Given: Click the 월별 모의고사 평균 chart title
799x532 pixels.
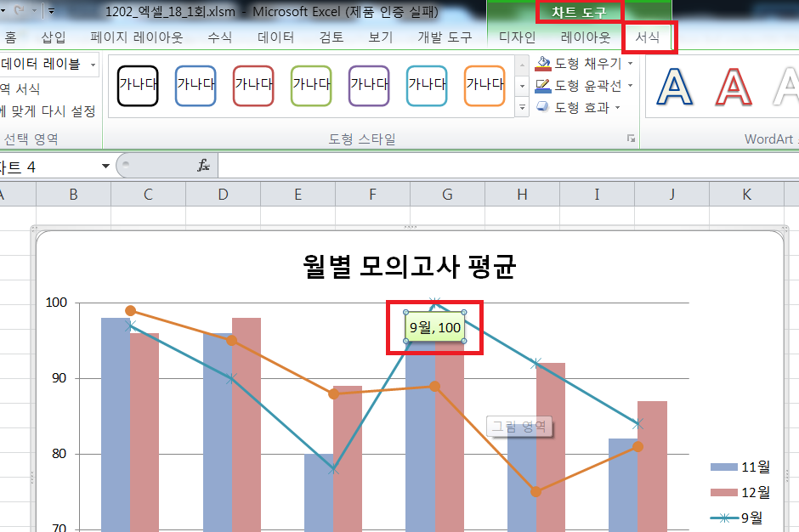Looking at the screenshot, I should click(x=410, y=267).
